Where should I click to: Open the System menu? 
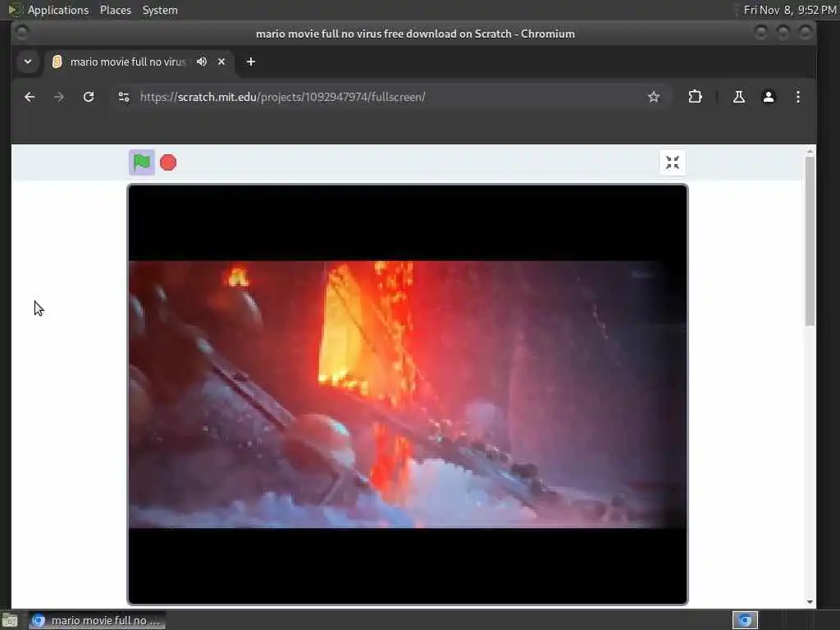click(x=160, y=10)
